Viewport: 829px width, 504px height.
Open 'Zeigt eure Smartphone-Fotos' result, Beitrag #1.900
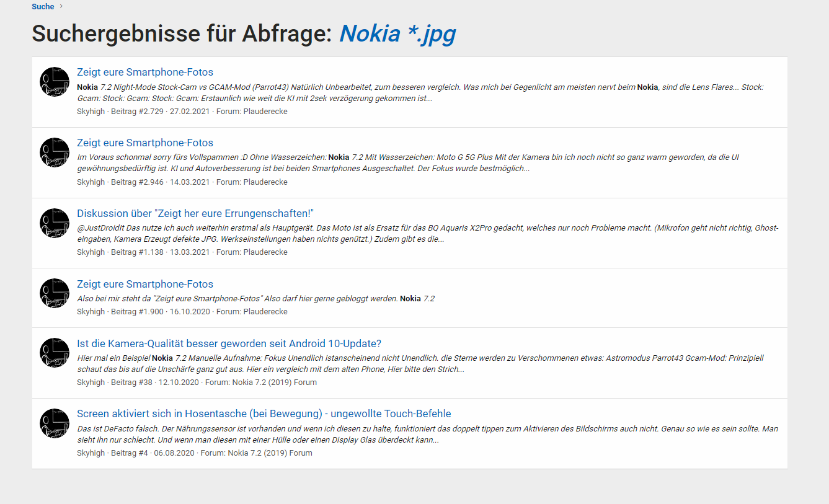point(145,284)
